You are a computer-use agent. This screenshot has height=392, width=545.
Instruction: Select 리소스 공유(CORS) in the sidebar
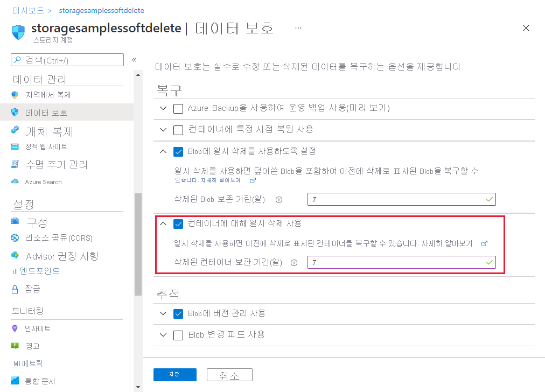coord(16,238)
